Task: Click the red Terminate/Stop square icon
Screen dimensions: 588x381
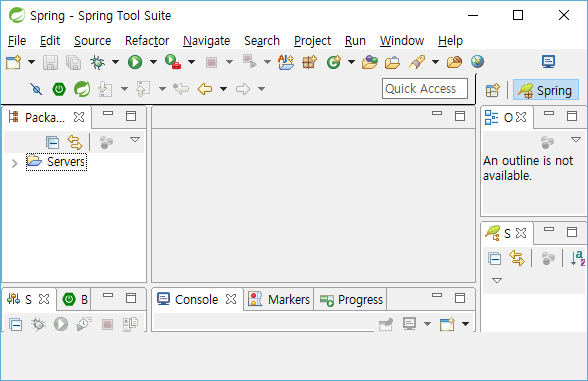Action: [x=212, y=62]
